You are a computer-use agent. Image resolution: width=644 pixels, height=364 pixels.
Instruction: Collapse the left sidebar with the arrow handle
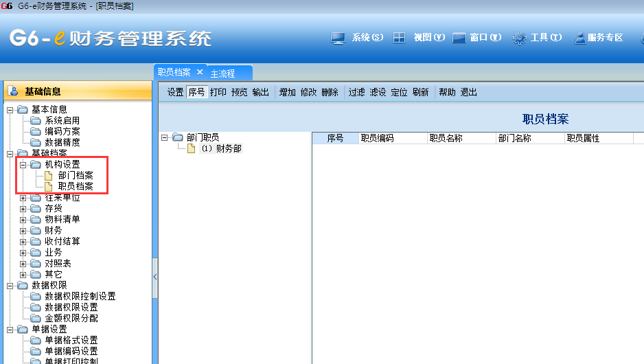155,277
